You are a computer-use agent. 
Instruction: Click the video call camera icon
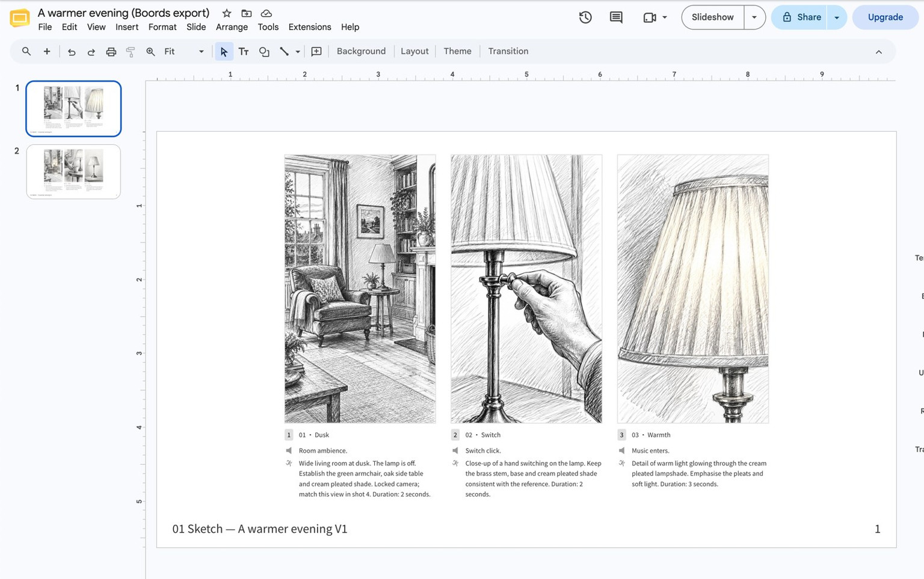(649, 17)
